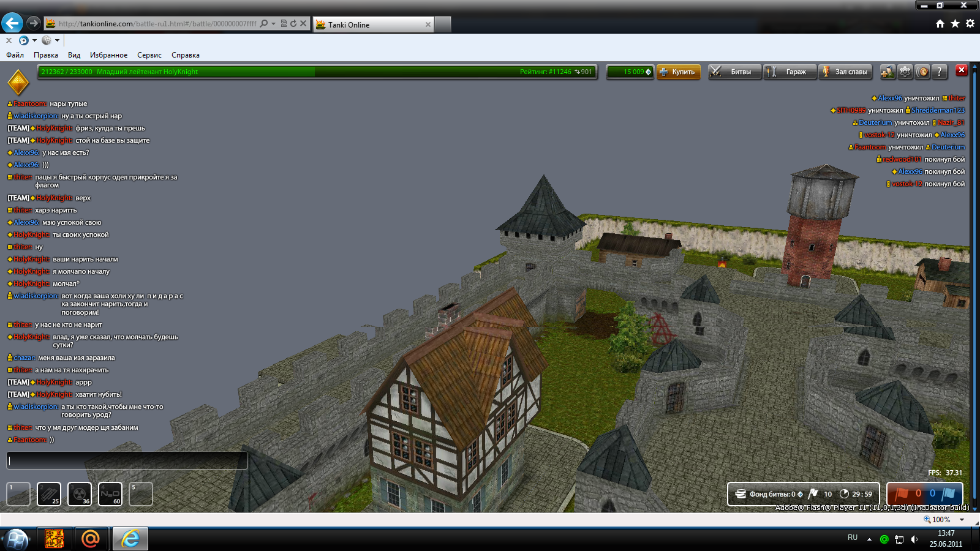Open the Избранное menu
Screen dimensions: 980x551
pyautogui.click(x=109, y=55)
